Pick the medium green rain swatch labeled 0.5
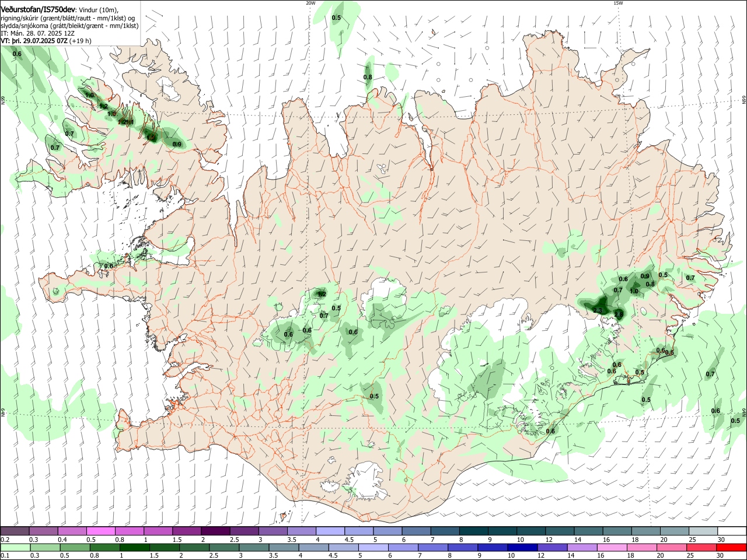 (75, 547)
